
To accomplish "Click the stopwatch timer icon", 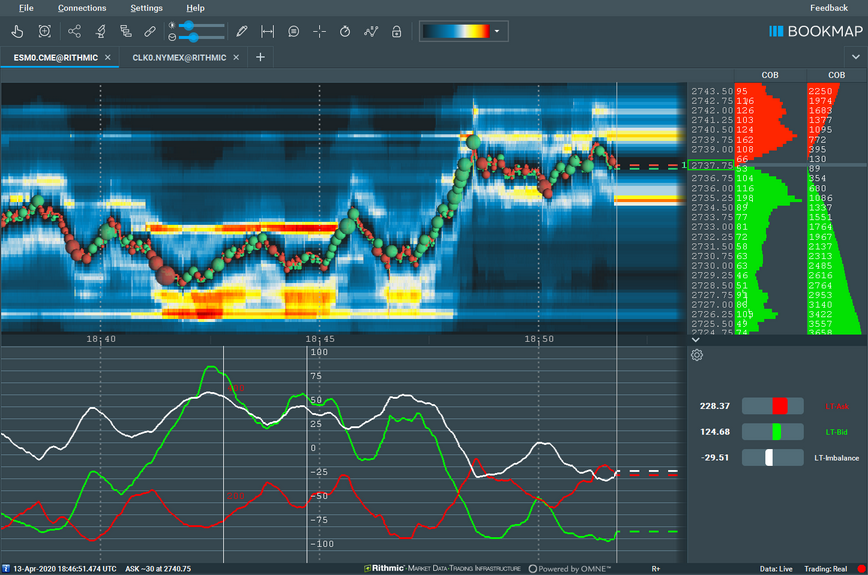I will (x=345, y=32).
